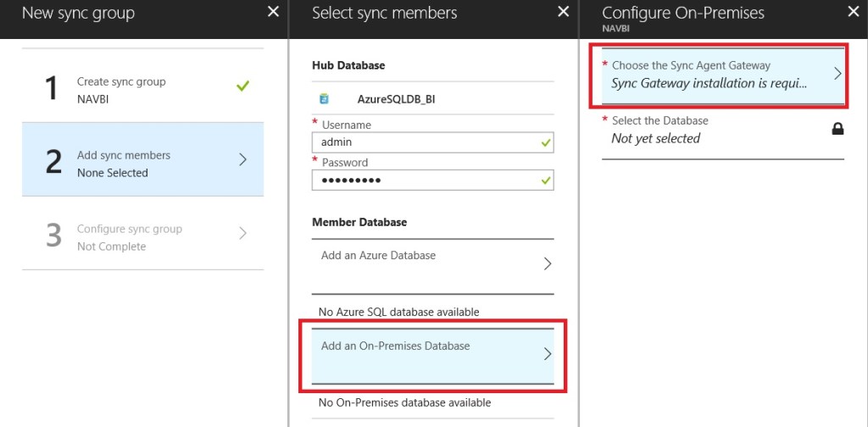The height and width of the screenshot is (427, 868).
Task: Click Select the Database row
Action: coord(723,131)
